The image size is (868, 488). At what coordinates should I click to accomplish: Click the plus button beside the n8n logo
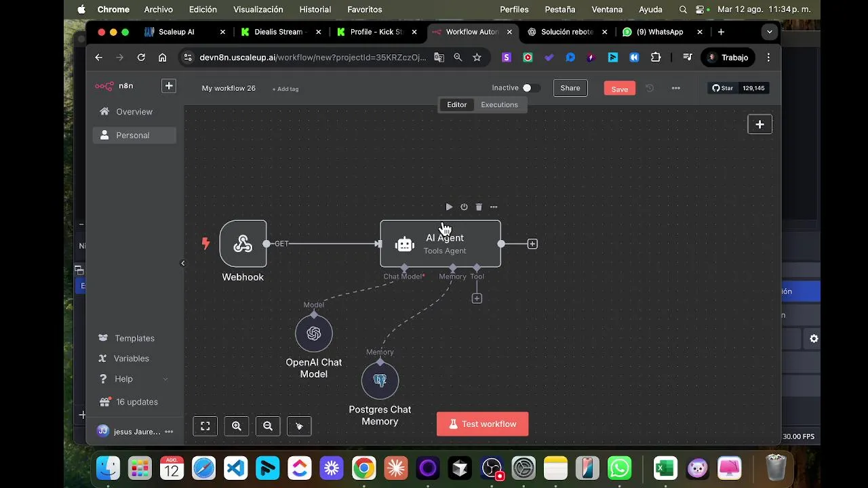click(169, 86)
